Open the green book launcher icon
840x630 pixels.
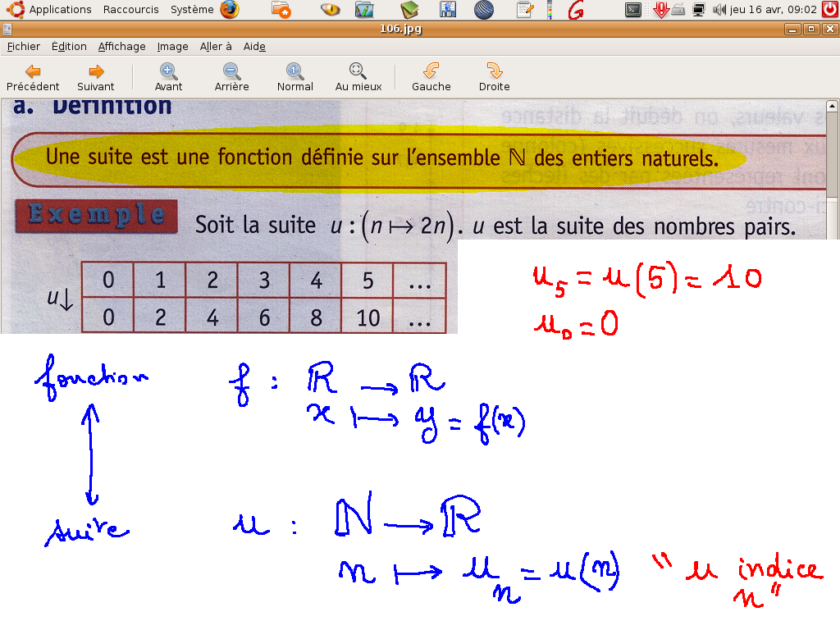click(x=410, y=10)
